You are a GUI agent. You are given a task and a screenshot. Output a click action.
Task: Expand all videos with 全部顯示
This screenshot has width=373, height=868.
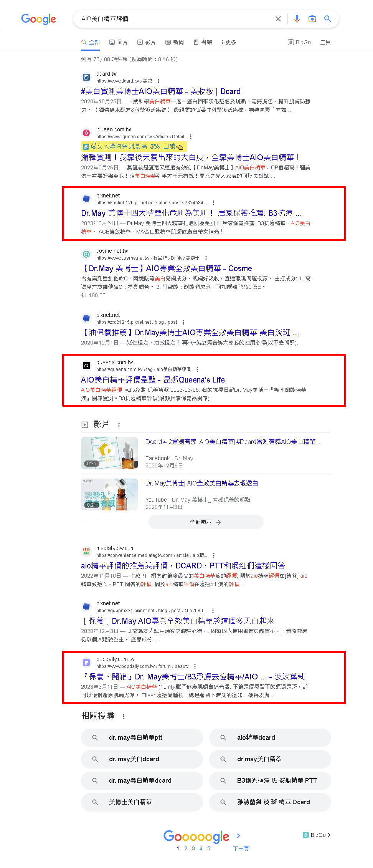[x=206, y=522]
